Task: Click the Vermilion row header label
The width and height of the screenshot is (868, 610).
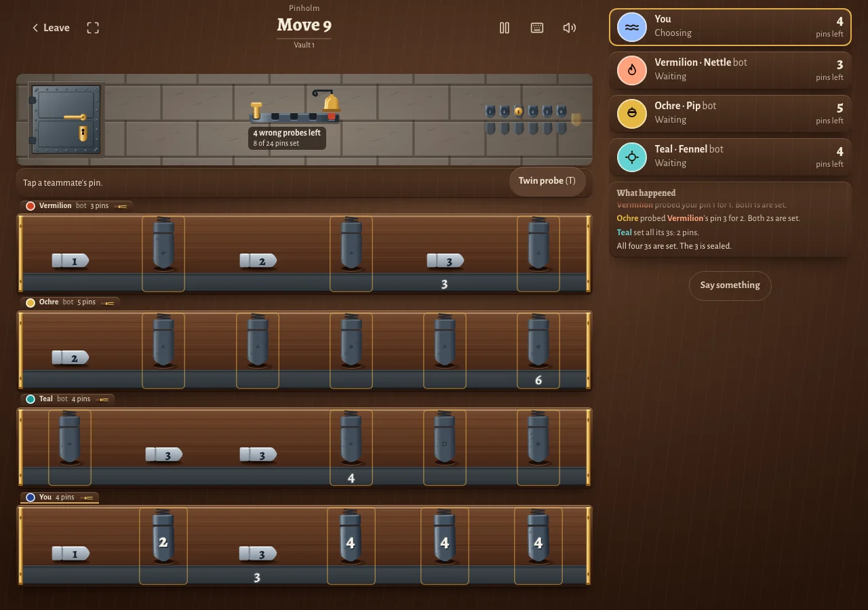Action: (77, 206)
